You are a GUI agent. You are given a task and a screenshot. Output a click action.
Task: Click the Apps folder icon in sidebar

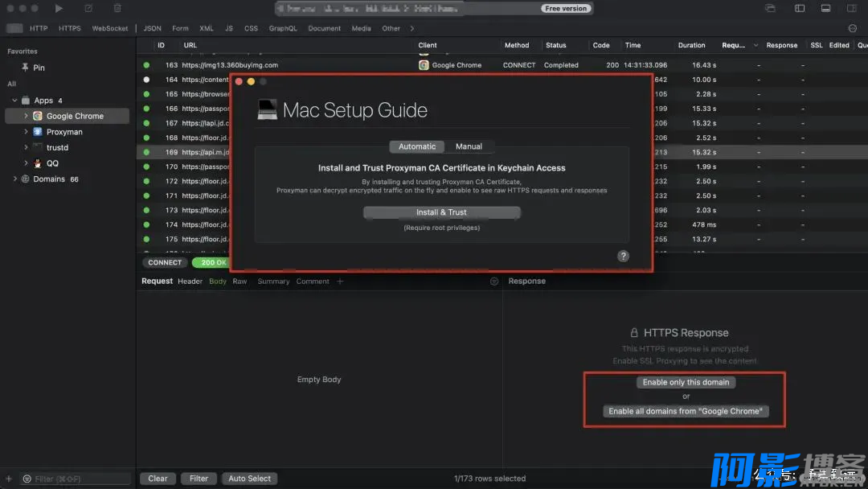[x=26, y=101]
